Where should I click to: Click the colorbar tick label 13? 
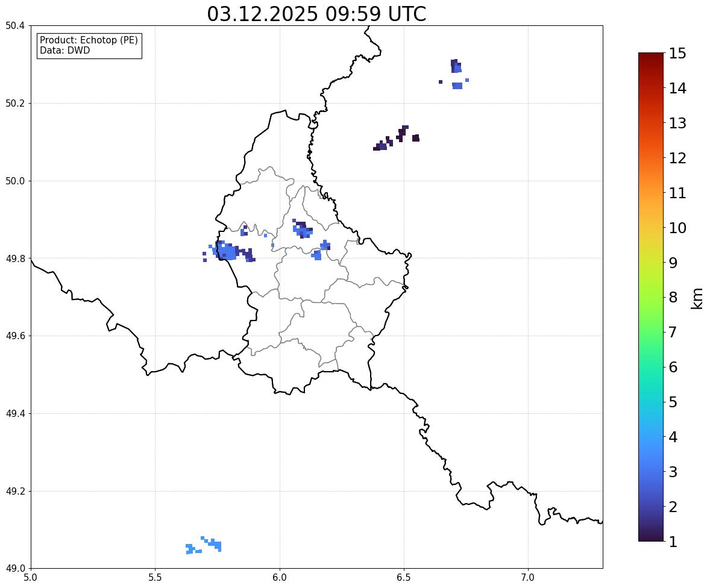click(677, 123)
